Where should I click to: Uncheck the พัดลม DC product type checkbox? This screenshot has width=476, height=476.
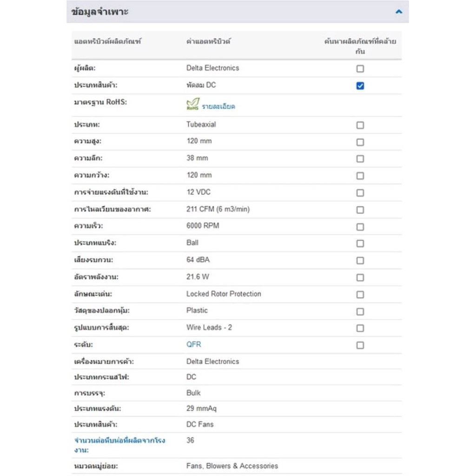click(x=360, y=86)
